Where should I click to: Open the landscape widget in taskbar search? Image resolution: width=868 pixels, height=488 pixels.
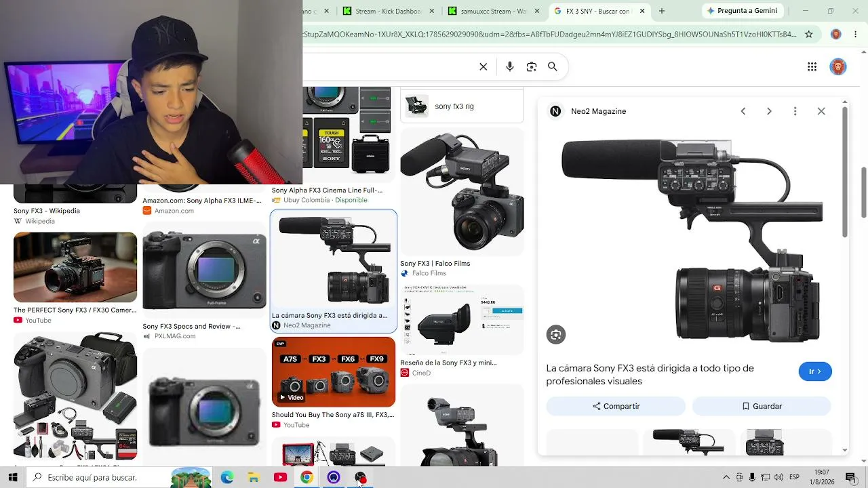pos(191,478)
